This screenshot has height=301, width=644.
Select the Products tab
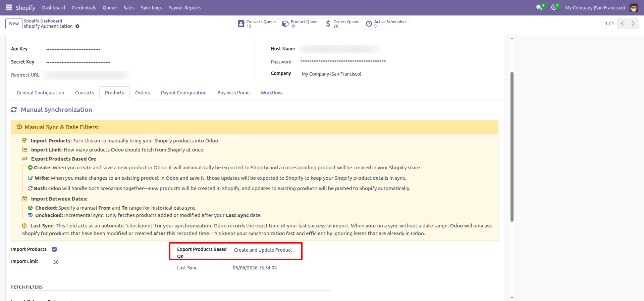coord(114,93)
